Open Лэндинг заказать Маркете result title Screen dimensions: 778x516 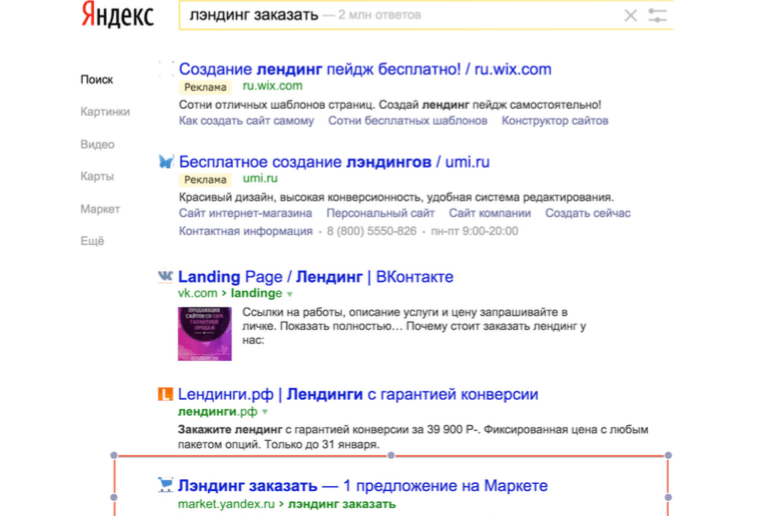(363, 486)
